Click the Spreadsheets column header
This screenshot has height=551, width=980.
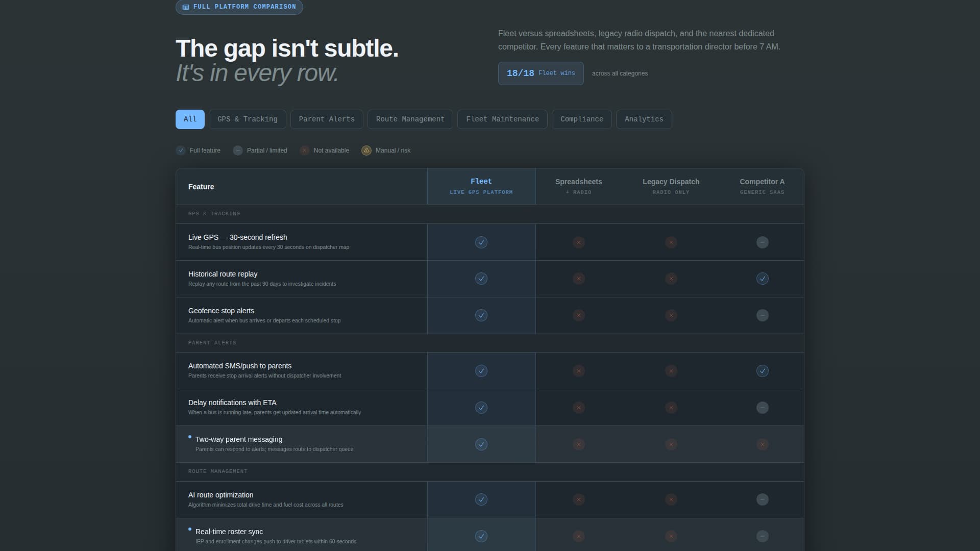(579, 187)
